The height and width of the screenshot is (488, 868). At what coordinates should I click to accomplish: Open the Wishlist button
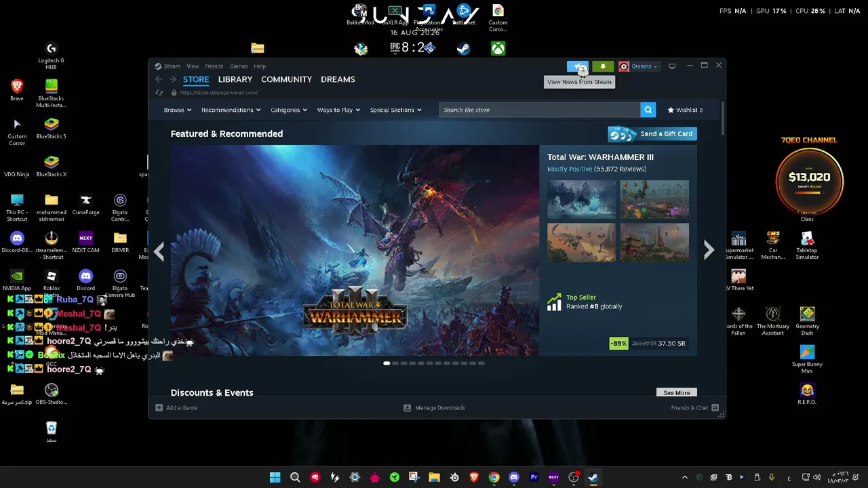coord(685,110)
